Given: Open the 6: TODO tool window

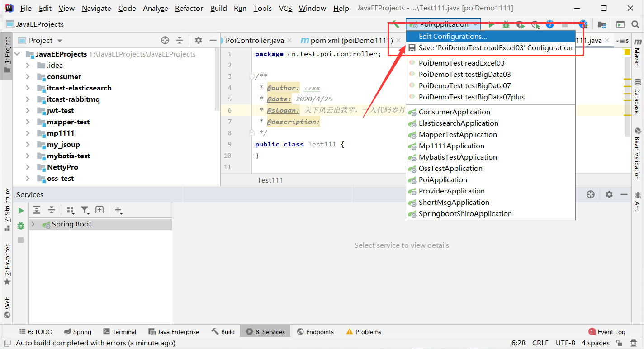Looking at the screenshot, I should 35,332.
